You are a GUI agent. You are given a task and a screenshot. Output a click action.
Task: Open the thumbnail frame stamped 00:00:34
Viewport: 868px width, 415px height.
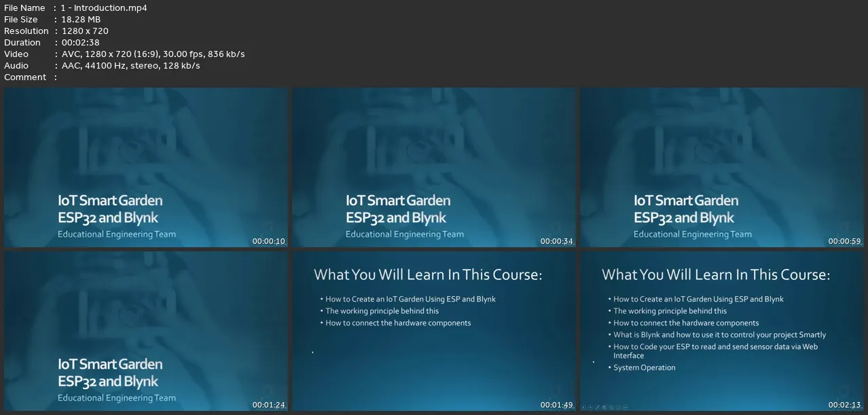(x=434, y=167)
